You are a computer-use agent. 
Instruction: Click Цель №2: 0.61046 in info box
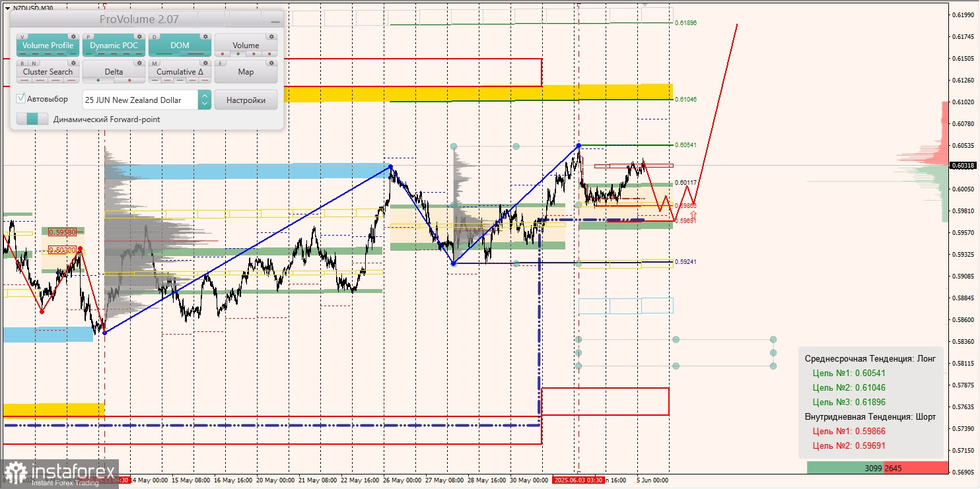pyautogui.click(x=849, y=387)
